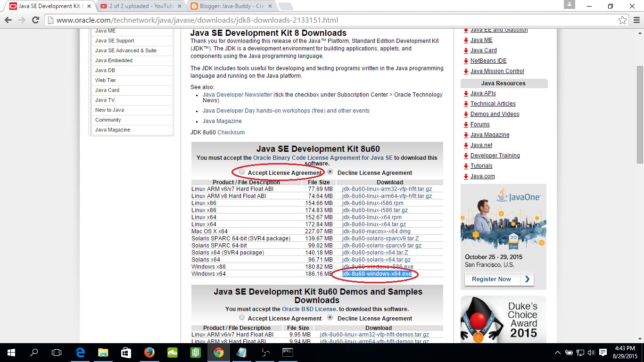
Task: Open the green cloud app on taskbar
Action: 172,352
